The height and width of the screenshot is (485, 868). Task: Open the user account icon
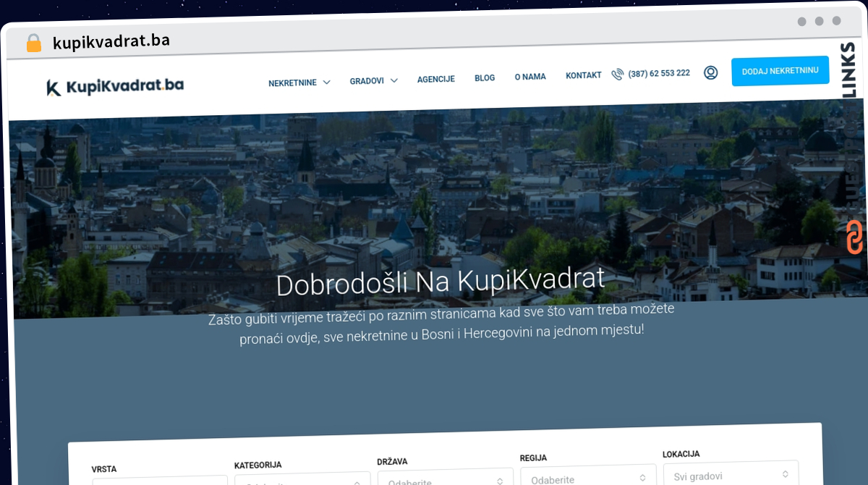click(711, 72)
